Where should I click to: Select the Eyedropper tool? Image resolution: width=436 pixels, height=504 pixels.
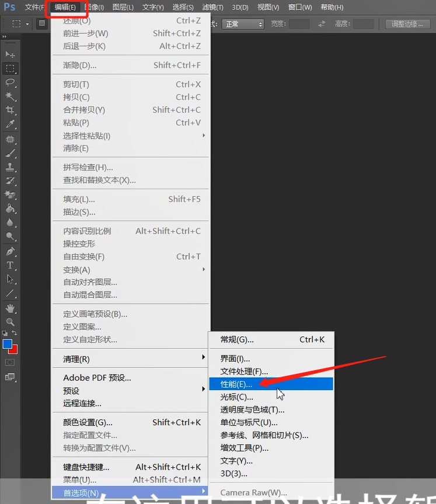(10, 124)
